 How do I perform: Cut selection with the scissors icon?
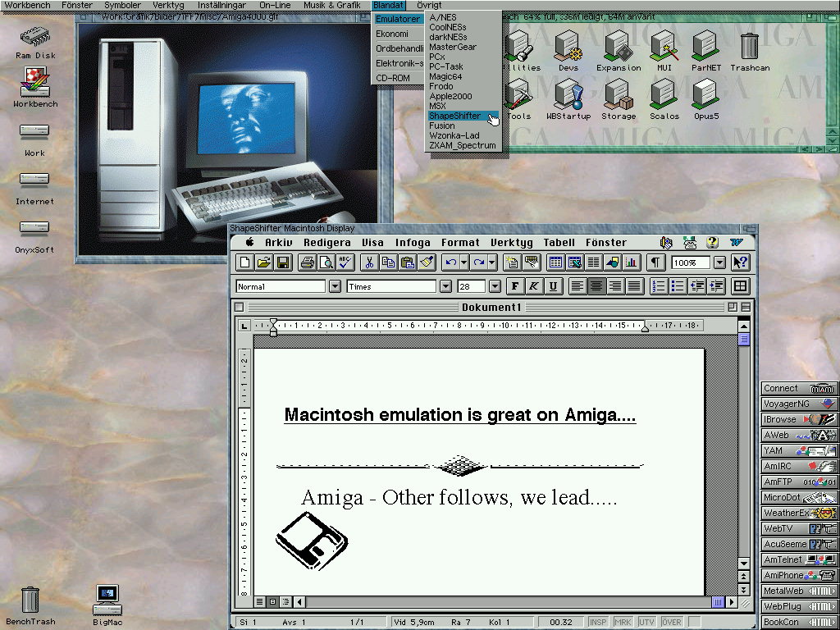point(369,262)
